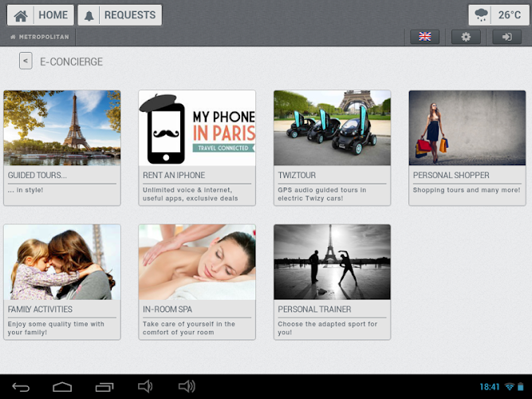Tap the Android home navigation icon

pos(62,387)
